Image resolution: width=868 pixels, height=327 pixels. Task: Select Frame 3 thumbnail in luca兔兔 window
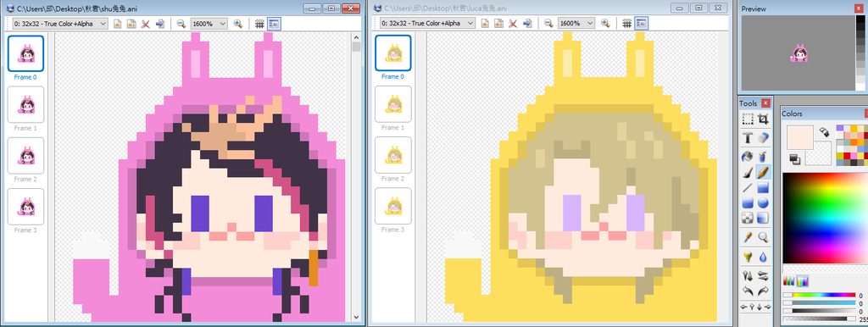click(x=393, y=206)
